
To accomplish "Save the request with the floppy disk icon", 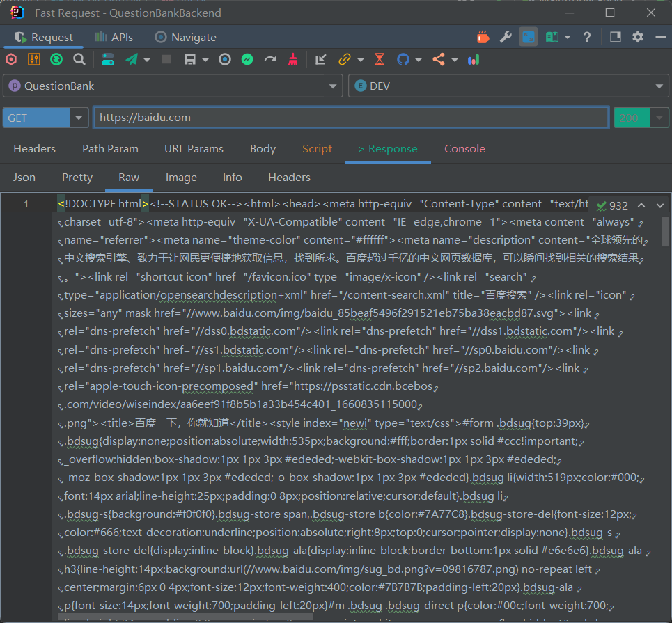I will pyautogui.click(x=190, y=60).
